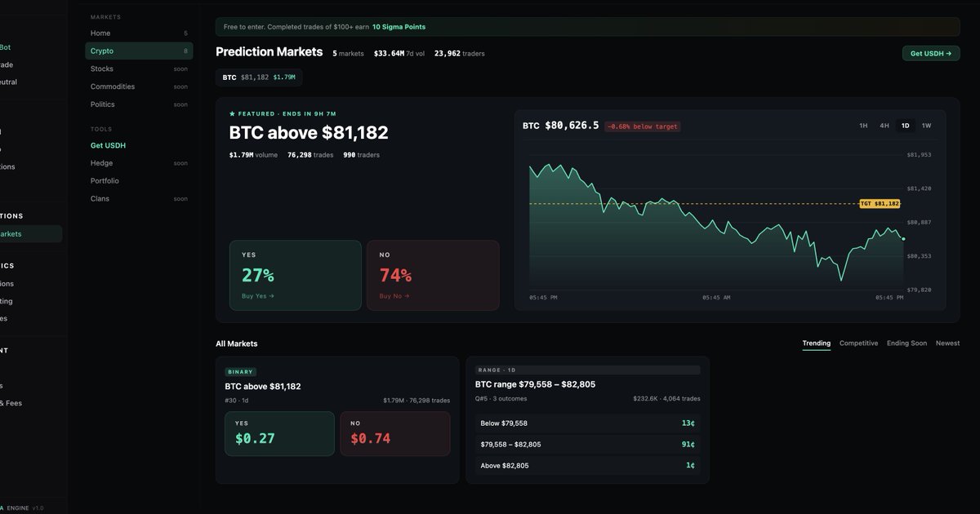Click the 990 traders stat in the featured market

[x=361, y=155]
